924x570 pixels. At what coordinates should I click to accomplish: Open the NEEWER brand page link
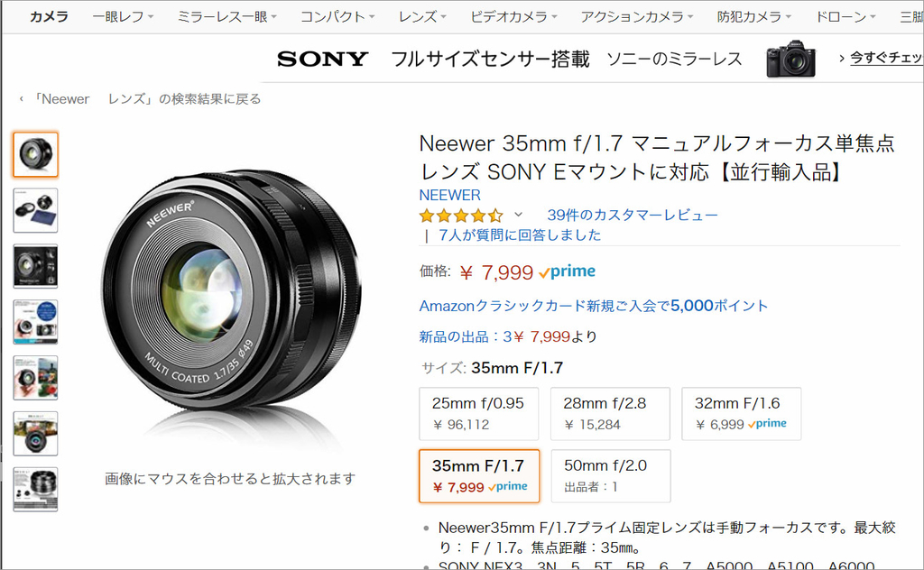(x=449, y=195)
